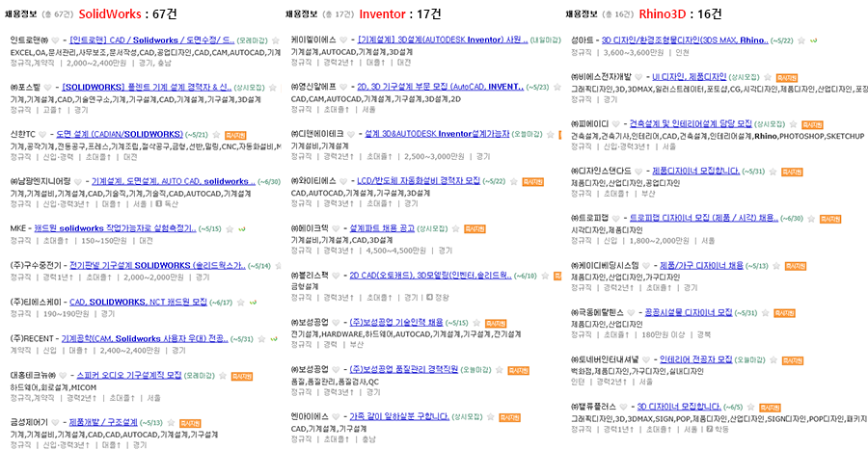Star the (주)티에스케이 NCT listing
The width and height of the screenshot is (868, 450).
tap(241, 303)
